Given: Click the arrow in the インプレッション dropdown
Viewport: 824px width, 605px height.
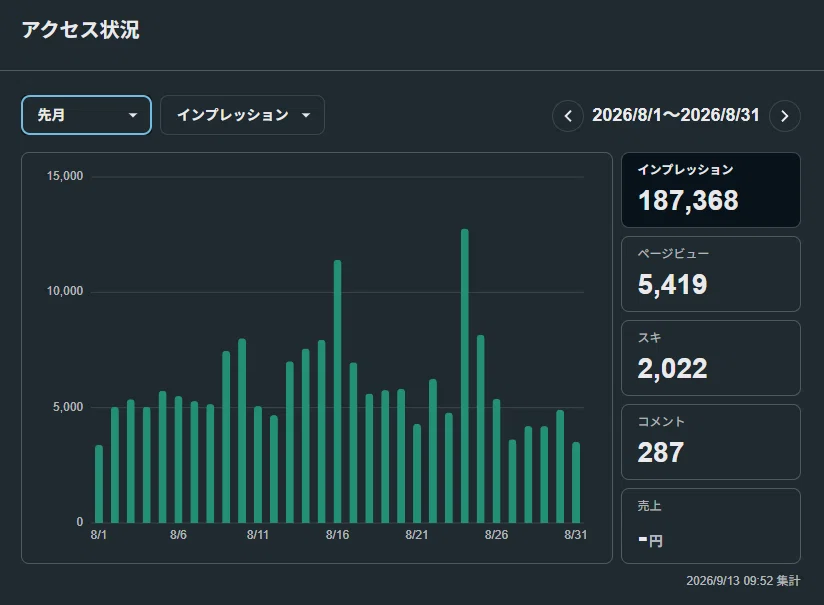Looking at the screenshot, I should [306, 115].
